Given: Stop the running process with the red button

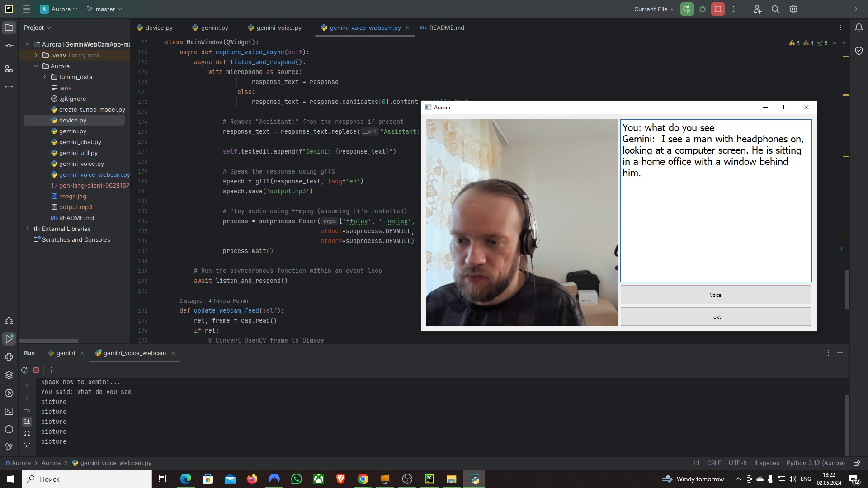Looking at the screenshot, I should point(718,9).
